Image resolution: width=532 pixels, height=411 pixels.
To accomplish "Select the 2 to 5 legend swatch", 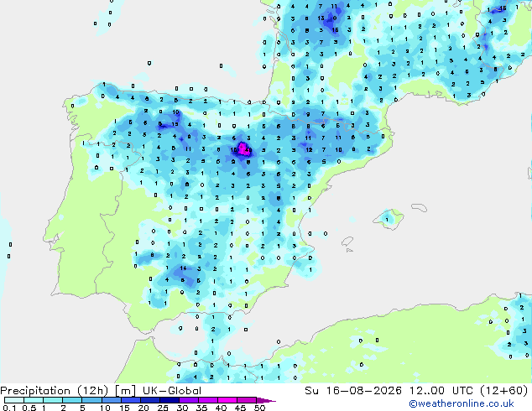I will [x=72, y=400].
